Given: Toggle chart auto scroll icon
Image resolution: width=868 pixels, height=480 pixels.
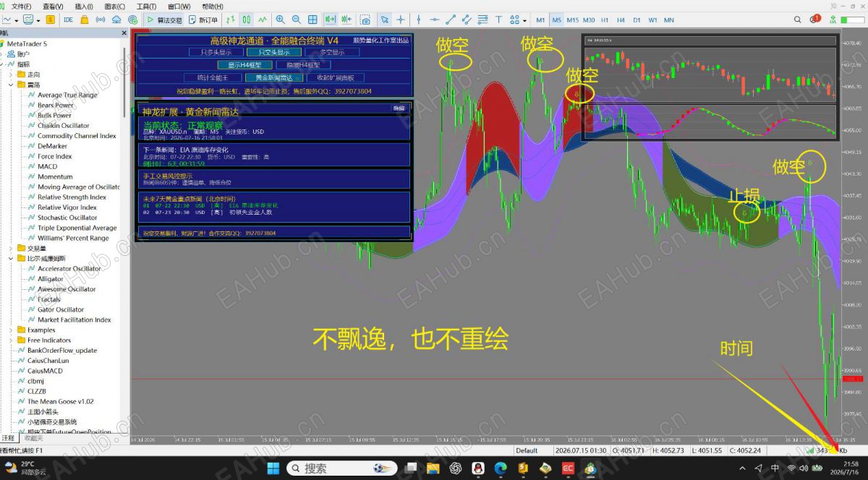Looking at the screenshot, I should point(331,20).
